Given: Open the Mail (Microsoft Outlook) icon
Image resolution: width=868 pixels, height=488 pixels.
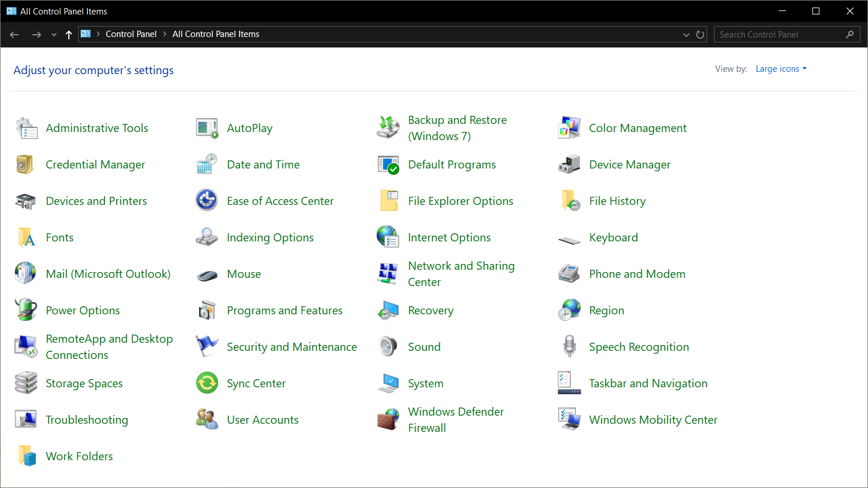Looking at the screenshot, I should (x=26, y=274).
